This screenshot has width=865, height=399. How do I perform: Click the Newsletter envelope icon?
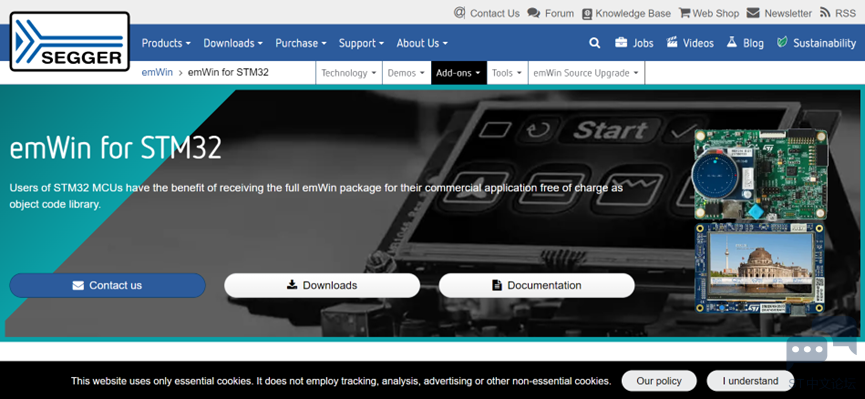(753, 13)
